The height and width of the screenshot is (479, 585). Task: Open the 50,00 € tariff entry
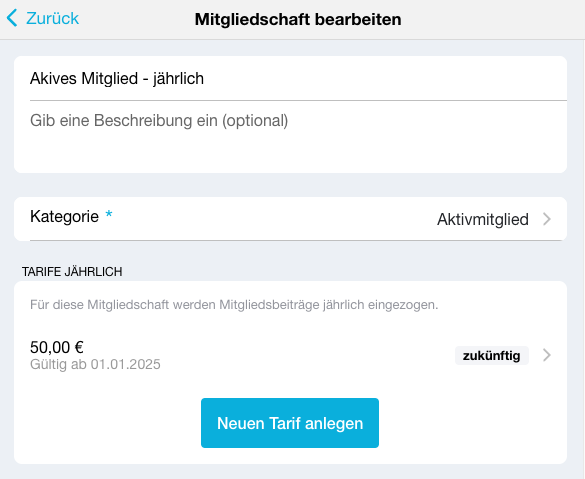coord(291,355)
